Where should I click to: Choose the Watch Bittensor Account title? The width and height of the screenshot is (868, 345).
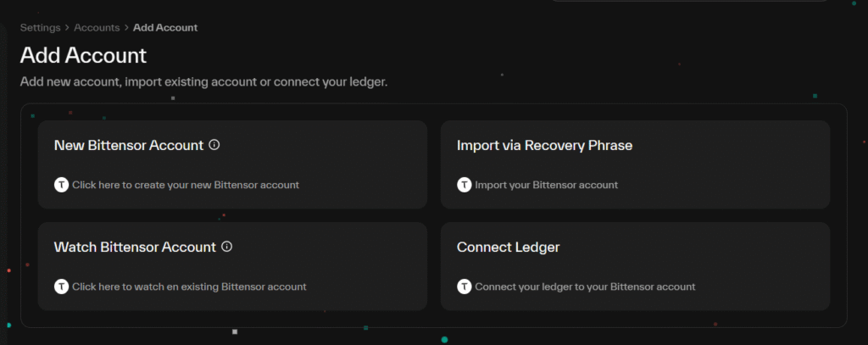tap(135, 247)
